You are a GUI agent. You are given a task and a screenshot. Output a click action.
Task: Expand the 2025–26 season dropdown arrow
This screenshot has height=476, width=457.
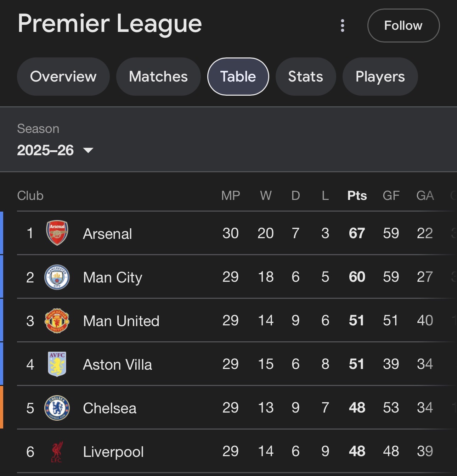88,150
